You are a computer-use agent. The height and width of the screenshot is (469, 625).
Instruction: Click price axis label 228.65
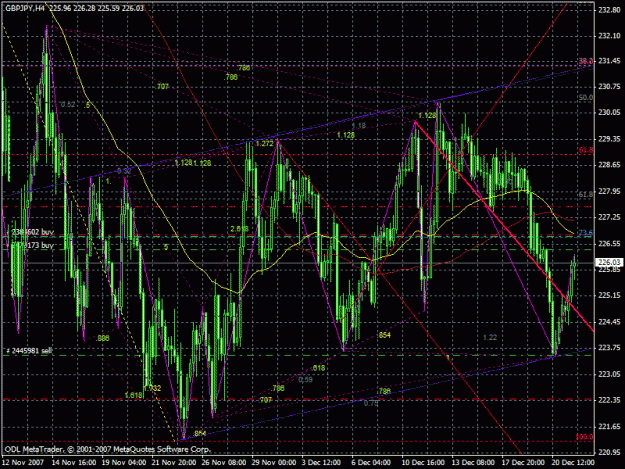point(609,165)
